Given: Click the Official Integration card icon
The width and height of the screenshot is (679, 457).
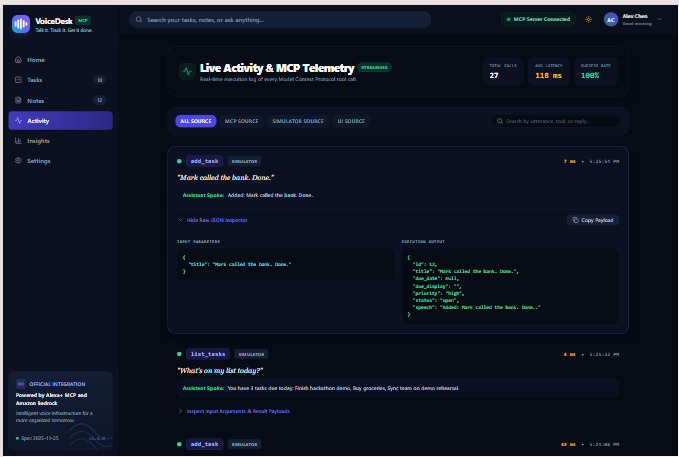Looking at the screenshot, I should tap(20, 384).
